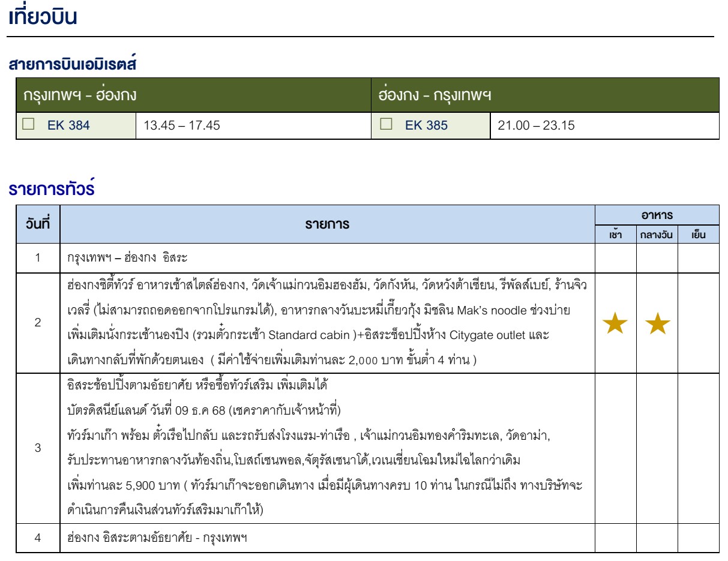Click the กรุงเทพฯ - ฮ่องกง route header
The height and width of the screenshot is (561, 728).
[193, 95]
